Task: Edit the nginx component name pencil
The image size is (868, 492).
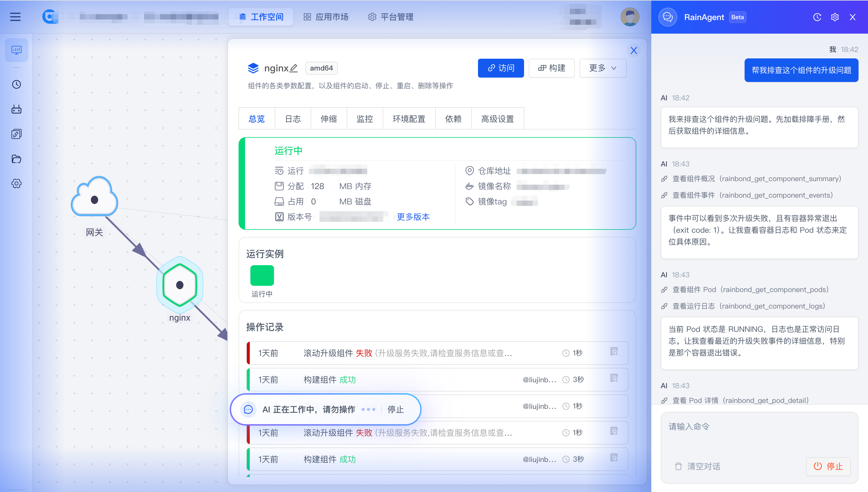Action: (294, 68)
